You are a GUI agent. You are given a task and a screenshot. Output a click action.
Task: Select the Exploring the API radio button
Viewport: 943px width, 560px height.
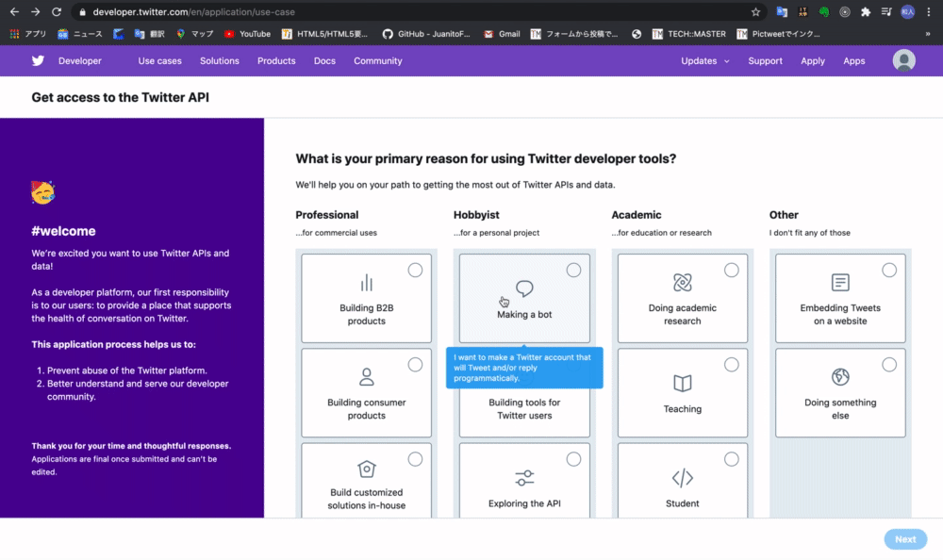pyautogui.click(x=573, y=459)
